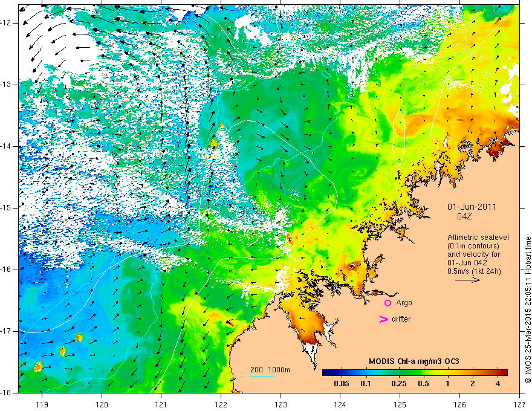This screenshot has width=532, height=411.
Task: Click the IMOS copyright timestamp text
Action: tap(528, 310)
